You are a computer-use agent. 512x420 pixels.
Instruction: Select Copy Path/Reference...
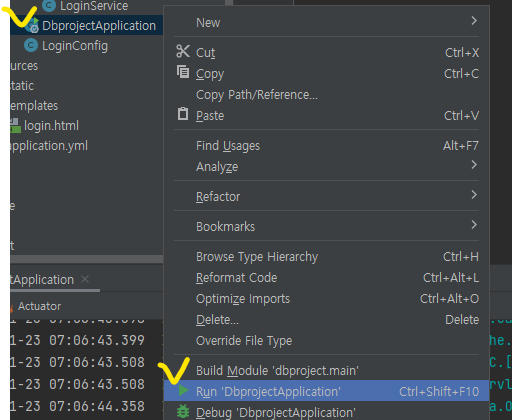point(326,95)
